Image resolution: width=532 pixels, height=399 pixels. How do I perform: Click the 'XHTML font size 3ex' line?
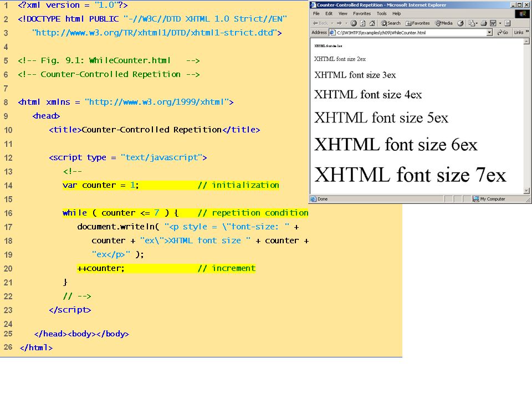tap(355, 75)
